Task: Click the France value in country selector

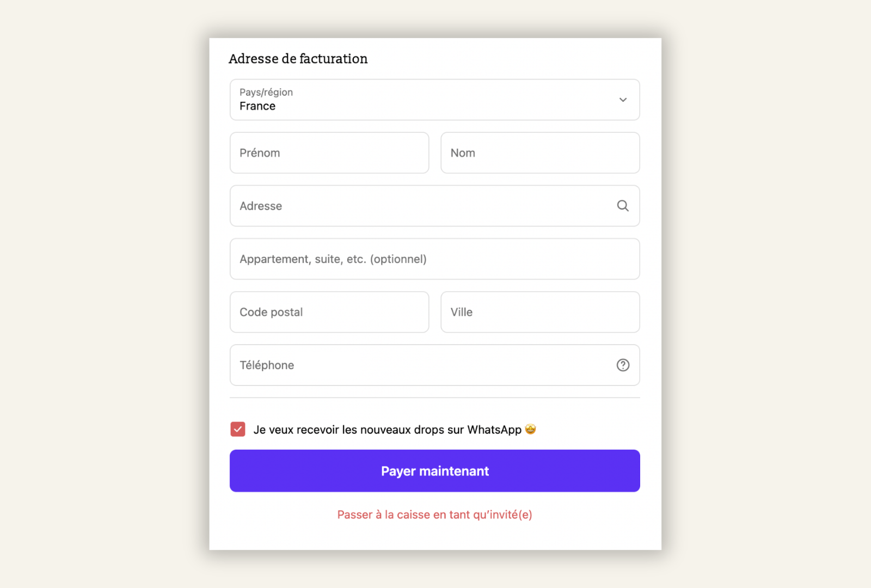Action: click(x=257, y=106)
